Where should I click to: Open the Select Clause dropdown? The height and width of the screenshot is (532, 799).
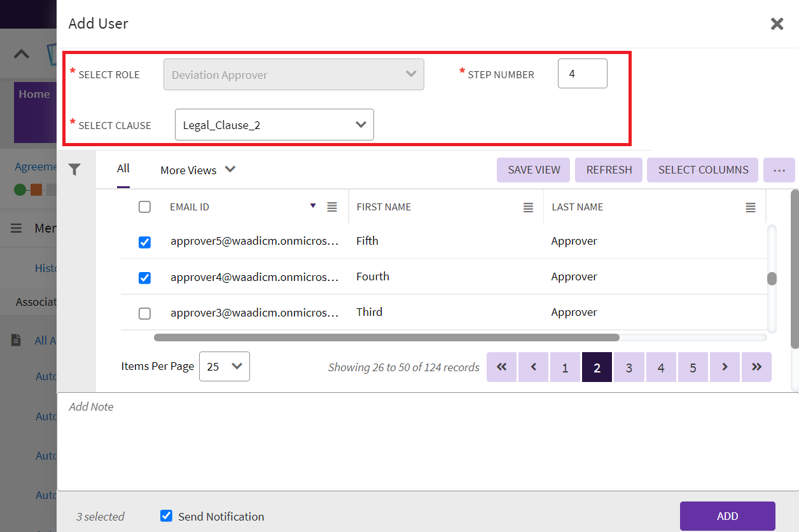274,125
